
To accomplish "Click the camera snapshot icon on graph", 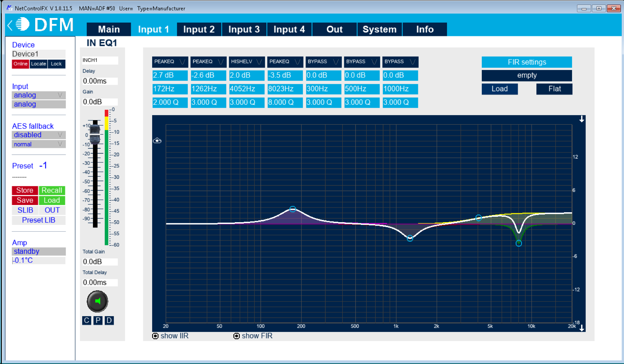I will (157, 141).
